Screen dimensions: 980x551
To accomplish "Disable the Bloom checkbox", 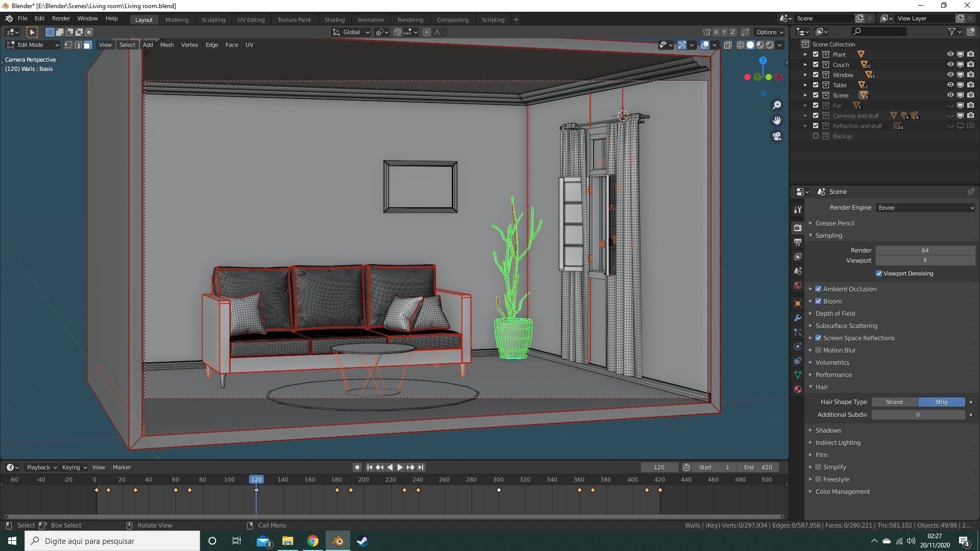I will click(818, 302).
